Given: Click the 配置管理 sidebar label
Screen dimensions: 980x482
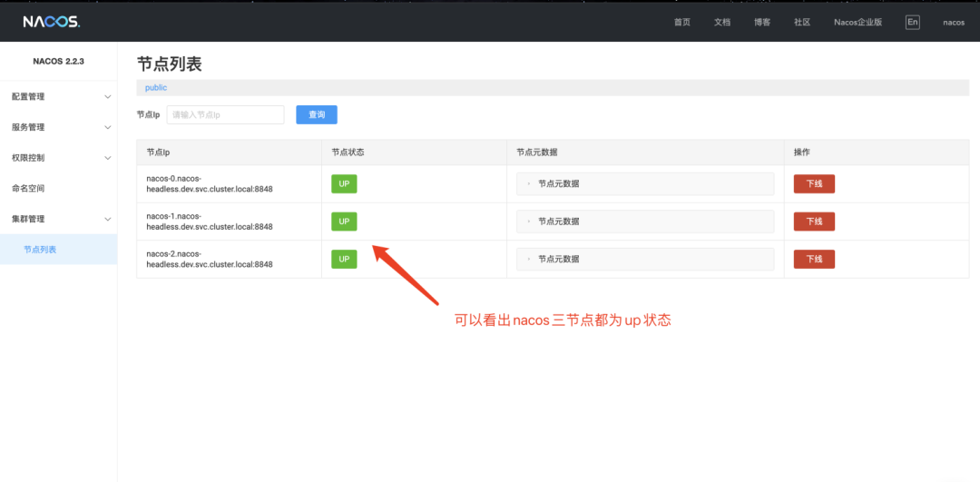Looking at the screenshot, I should click(x=28, y=97).
